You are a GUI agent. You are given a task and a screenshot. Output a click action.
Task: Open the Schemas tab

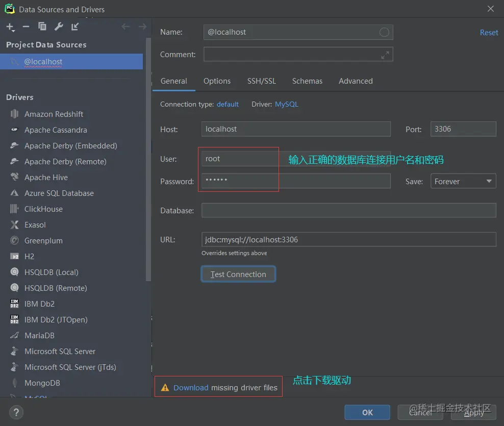pos(307,81)
